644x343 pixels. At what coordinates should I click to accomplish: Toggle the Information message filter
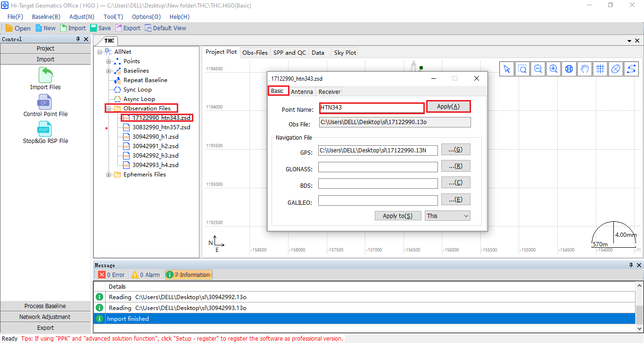tap(188, 275)
